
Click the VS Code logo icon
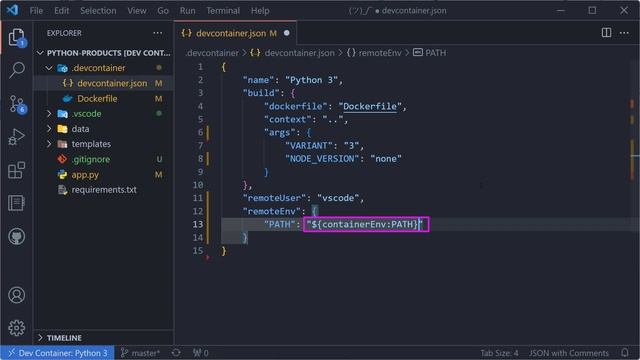pos(12,10)
